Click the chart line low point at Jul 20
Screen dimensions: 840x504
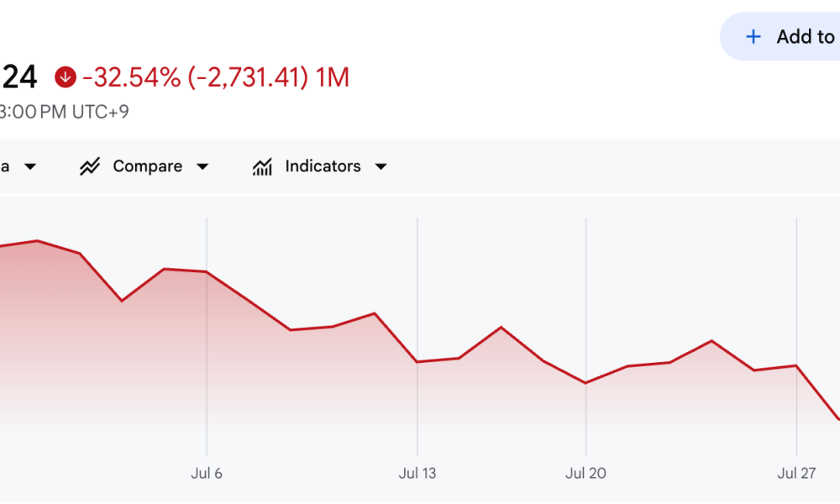click(585, 383)
